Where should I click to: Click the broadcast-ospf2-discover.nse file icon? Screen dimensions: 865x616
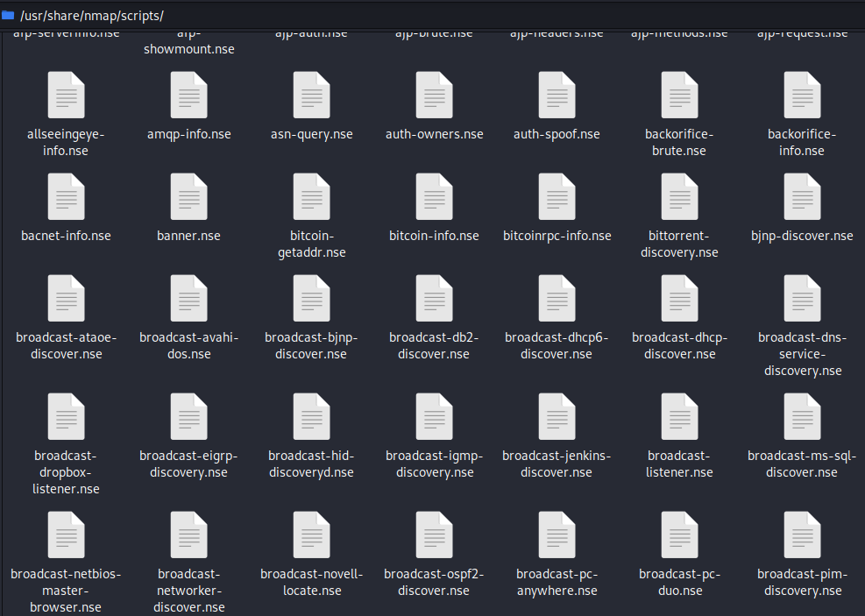tap(434, 535)
